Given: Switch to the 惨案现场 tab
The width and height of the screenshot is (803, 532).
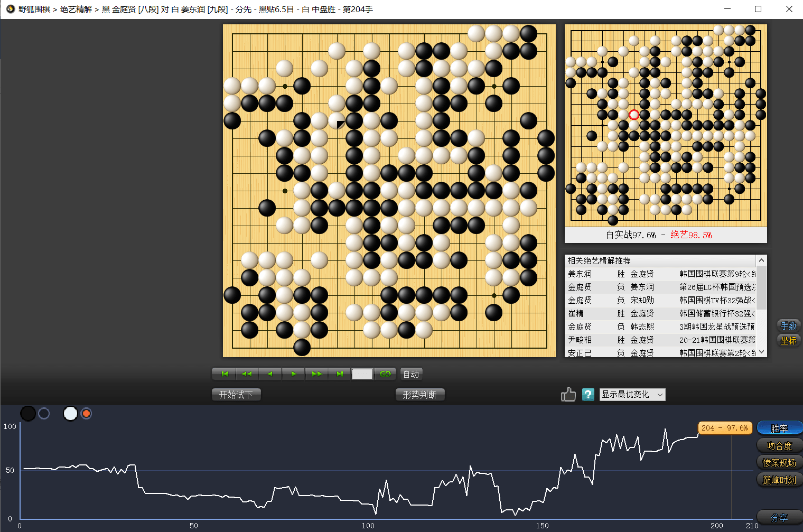Looking at the screenshot, I should point(779,463).
